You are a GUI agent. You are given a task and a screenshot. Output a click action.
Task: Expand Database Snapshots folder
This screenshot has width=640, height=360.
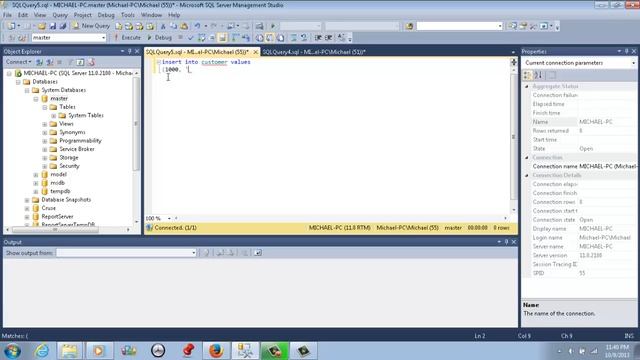pyautogui.click(x=27, y=200)
